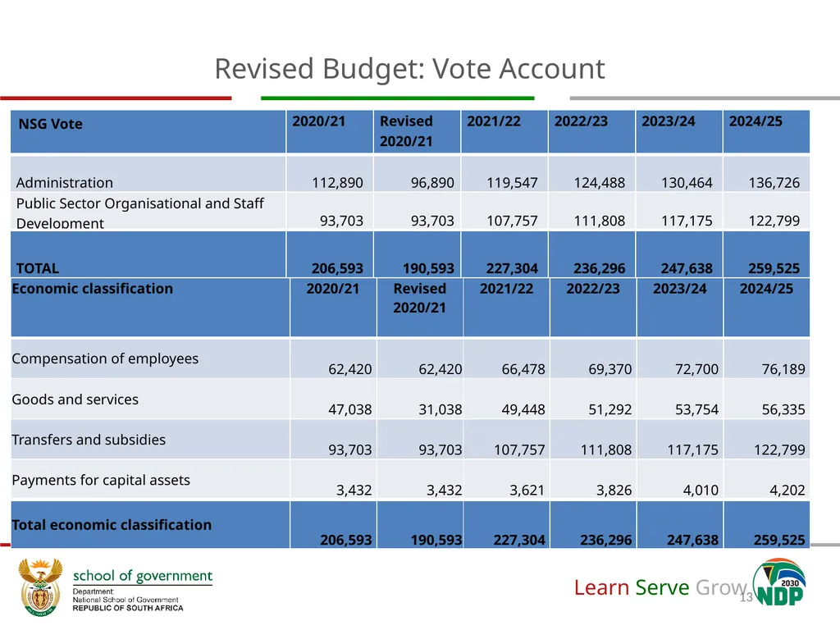Click Compensation 2023/24 value 72,700
The height and width of the screenshot is (630, 840).
tap(696, 369)
